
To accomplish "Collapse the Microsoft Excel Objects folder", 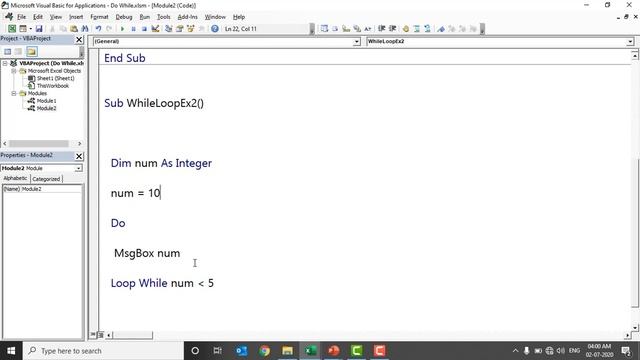I will (14, 71).
